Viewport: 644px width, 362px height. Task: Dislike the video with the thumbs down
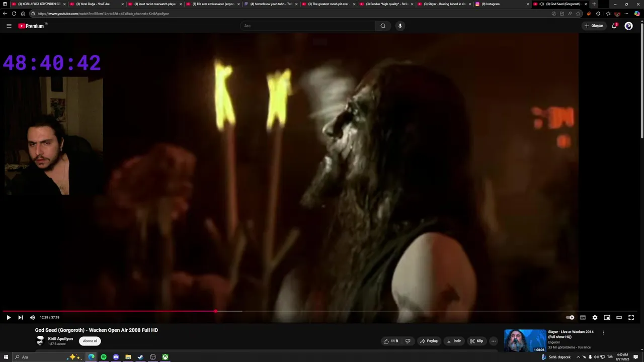408,341
